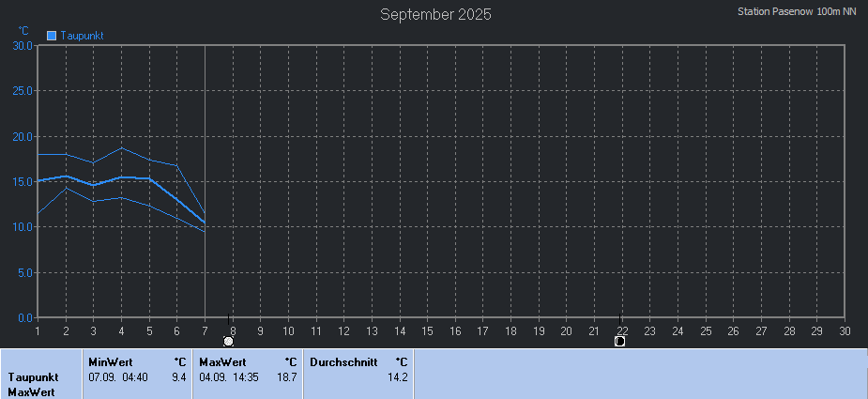Click the day 10 label on the x-axis
Viewport: 868px width, 399px height.
click(288, 330)
